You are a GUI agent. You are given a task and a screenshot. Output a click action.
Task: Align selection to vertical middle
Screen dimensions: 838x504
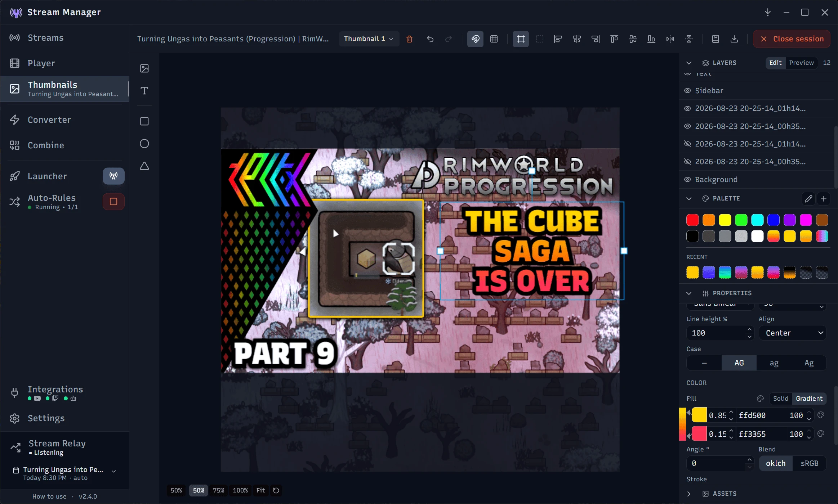(633, 39)
